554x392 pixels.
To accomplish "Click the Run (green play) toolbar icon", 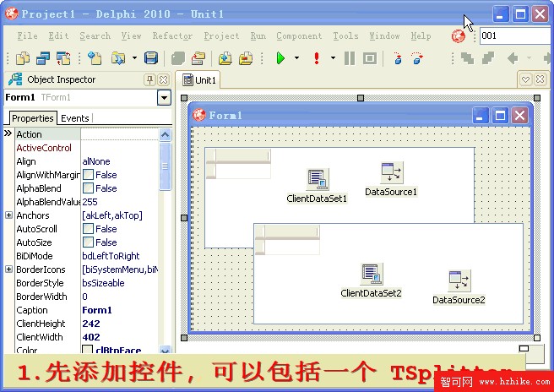I will (280, 58).
